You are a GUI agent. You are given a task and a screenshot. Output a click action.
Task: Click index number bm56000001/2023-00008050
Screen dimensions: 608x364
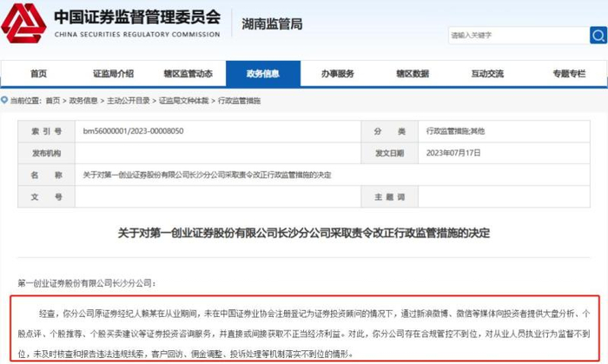pos(134,131)
